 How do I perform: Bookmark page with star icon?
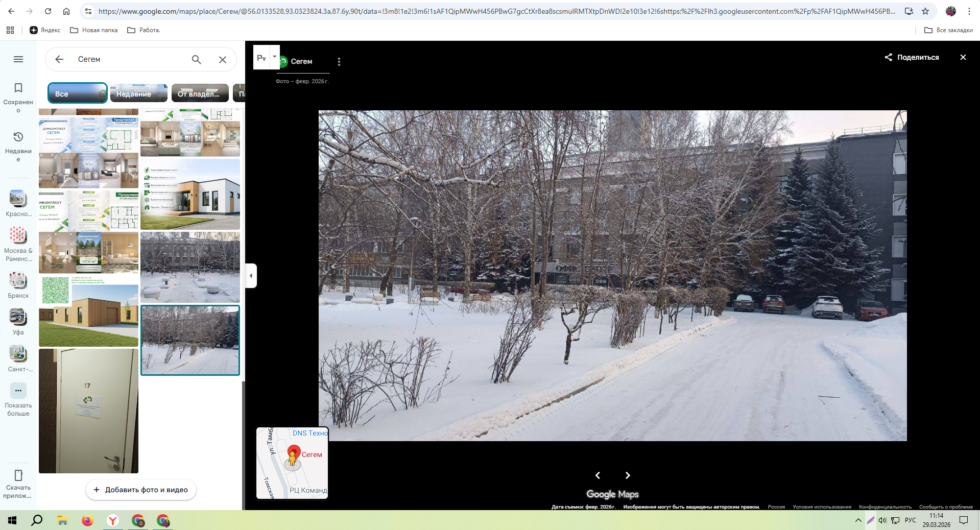pyautogui.click(x=925, y=11)
